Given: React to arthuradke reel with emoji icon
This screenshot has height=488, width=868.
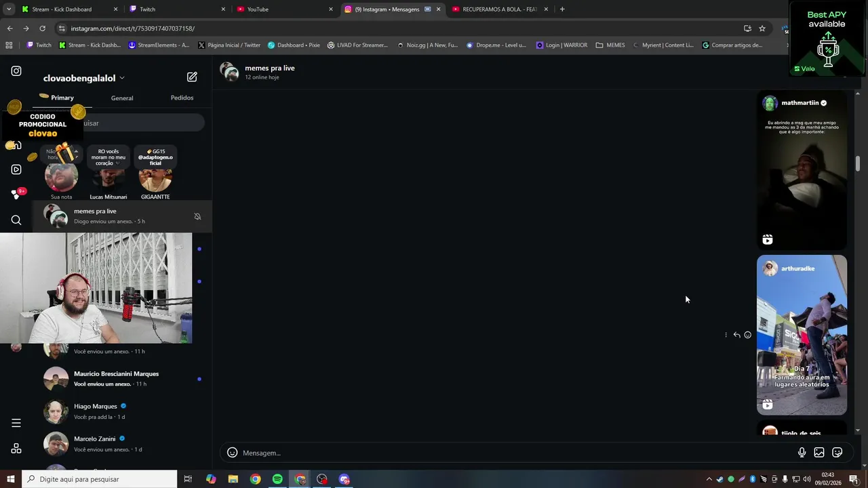Looking at the screenshot, I should click(747, 335).
